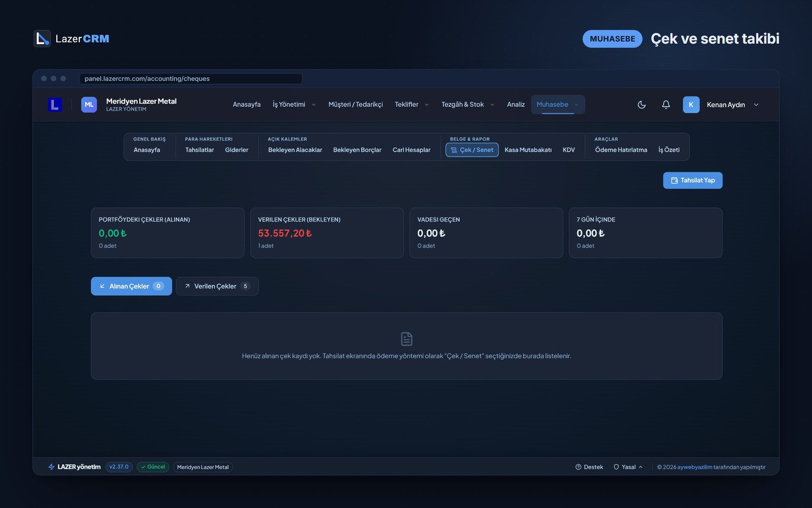Click the Güncel status badge
Screen dimensions: 812x508
pyautogui.click(x=153, y=467)
